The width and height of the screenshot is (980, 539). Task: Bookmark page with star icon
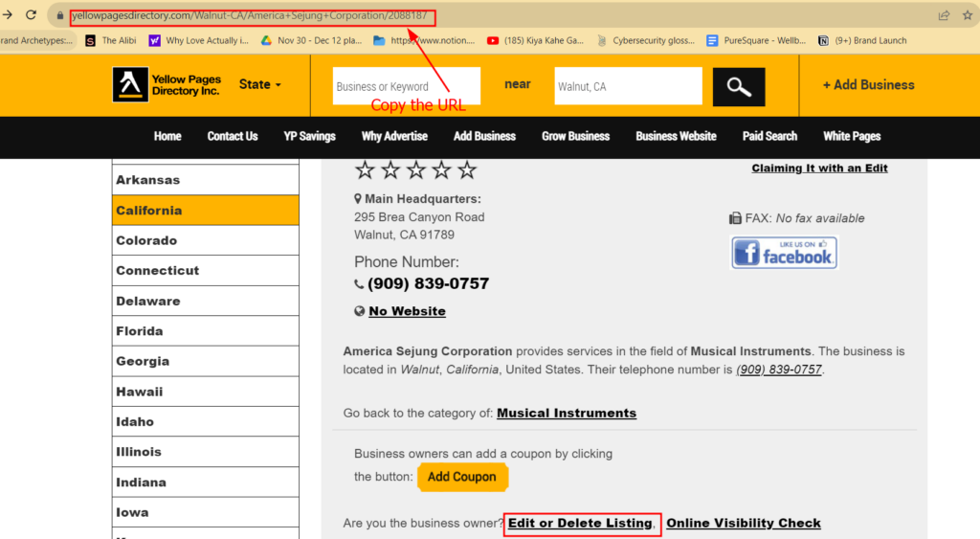click(968, 15)
